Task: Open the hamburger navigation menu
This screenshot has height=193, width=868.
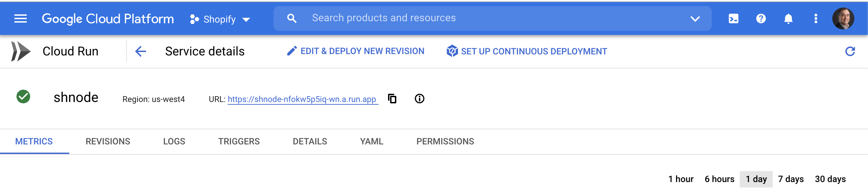Action: (x=21, y=18)
